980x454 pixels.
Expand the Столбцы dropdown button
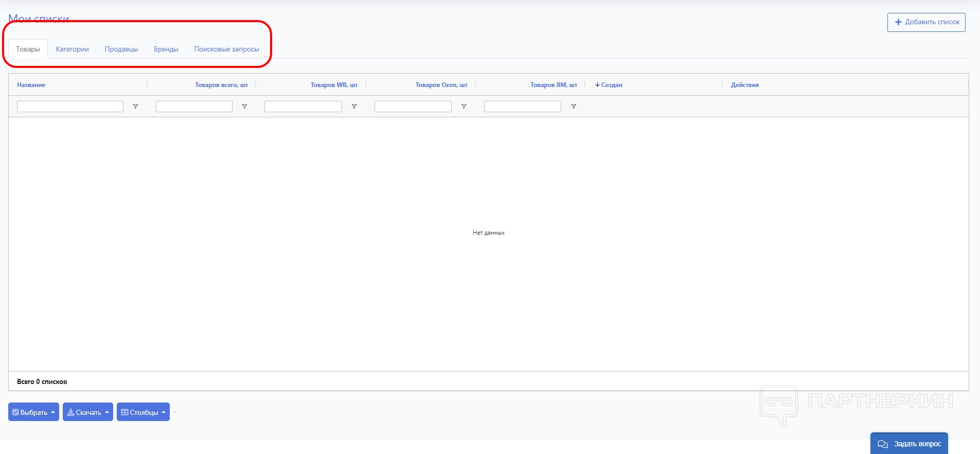click(143, 412)
